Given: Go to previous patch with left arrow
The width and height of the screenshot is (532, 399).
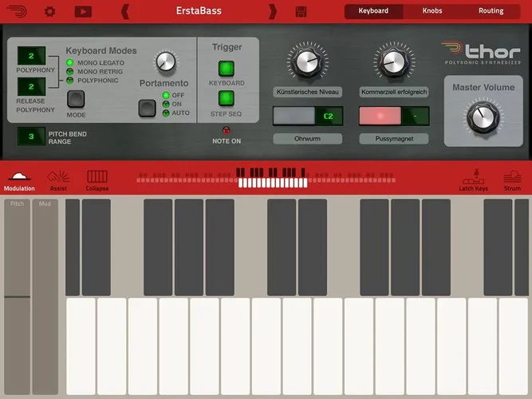Looking at the screenshot, I should [x=125, y=11].
